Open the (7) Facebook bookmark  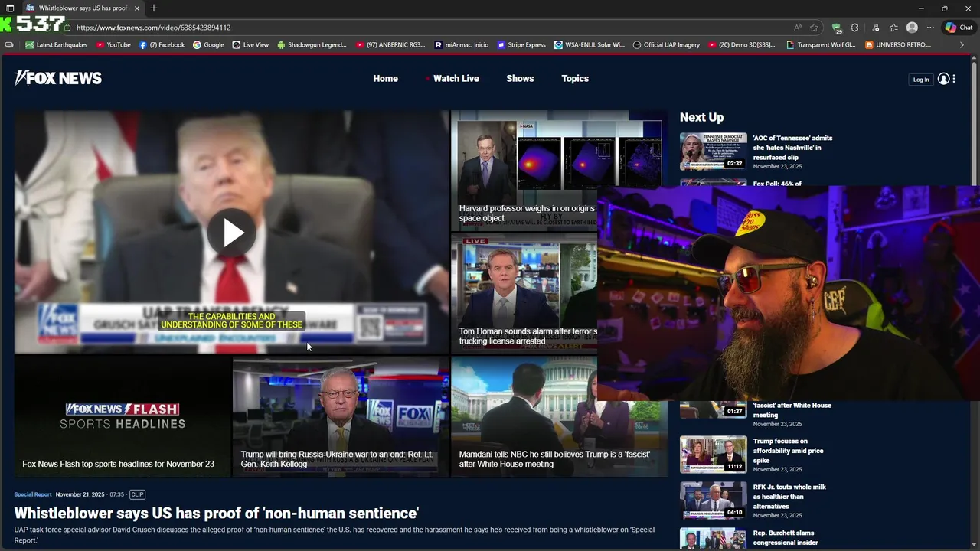[x=162, y=45]
